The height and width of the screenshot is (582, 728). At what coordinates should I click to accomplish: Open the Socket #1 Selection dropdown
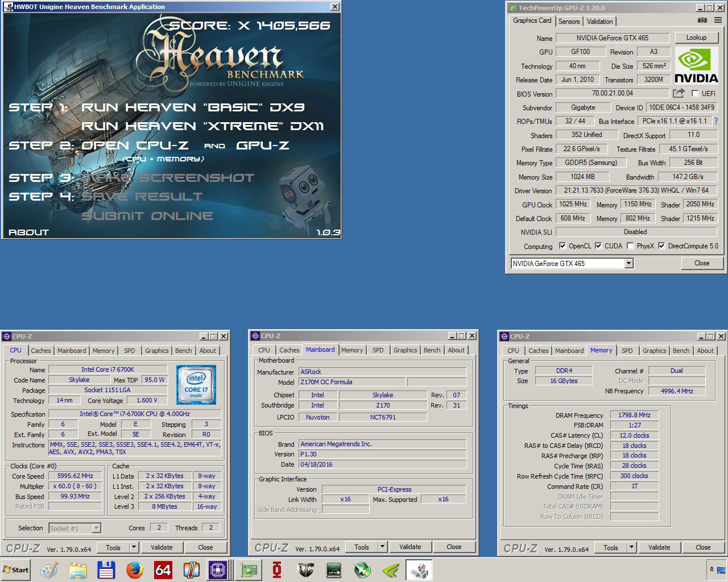click(x=96, y=528)
